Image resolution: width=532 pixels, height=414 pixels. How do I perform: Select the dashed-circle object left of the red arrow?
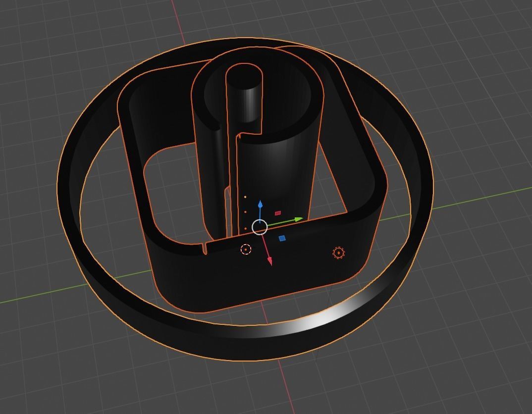[x=246, y=250]
